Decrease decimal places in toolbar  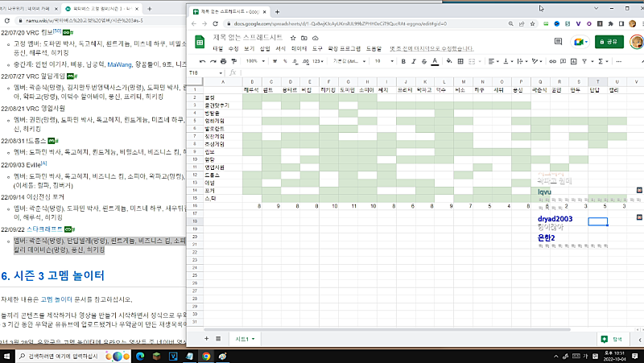295,61
